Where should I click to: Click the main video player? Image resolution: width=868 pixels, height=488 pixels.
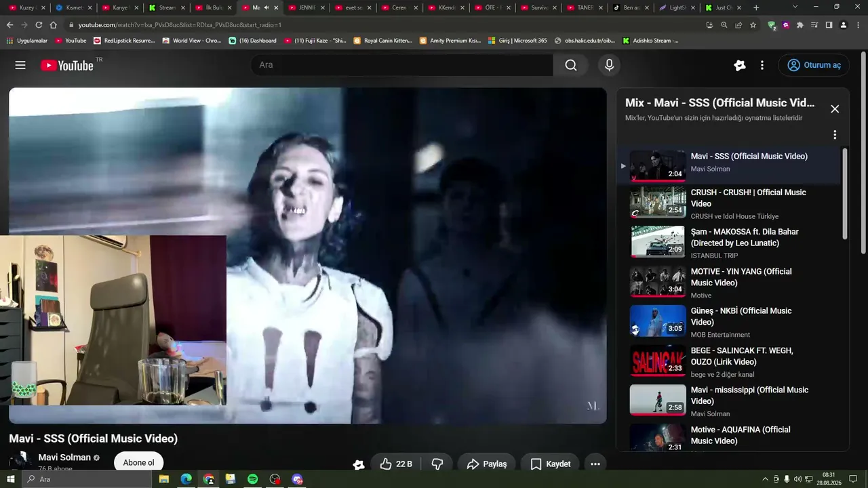tap(308, 256)
